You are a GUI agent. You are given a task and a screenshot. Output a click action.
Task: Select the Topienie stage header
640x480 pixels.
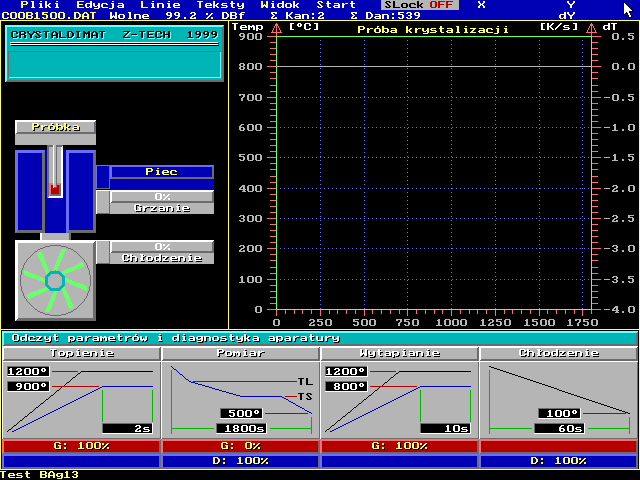[x=82, y=353]
